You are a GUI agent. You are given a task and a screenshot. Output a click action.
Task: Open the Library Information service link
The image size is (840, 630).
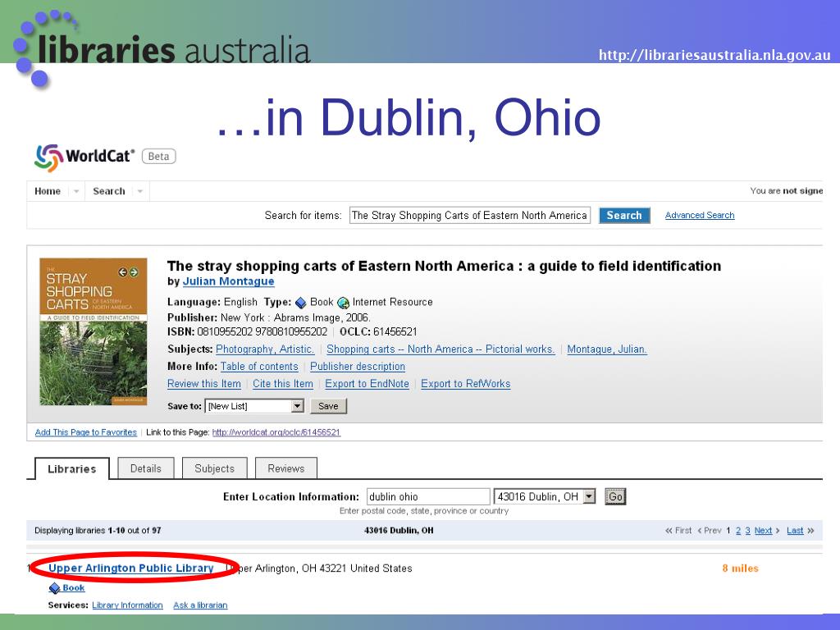click(x=127, y=605)
